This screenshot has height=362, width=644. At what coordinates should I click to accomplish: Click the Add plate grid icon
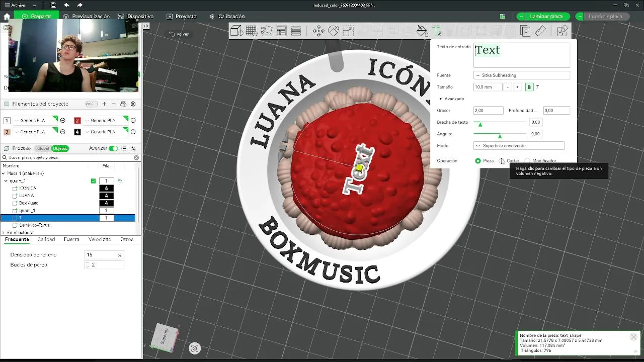coord(251,31)
